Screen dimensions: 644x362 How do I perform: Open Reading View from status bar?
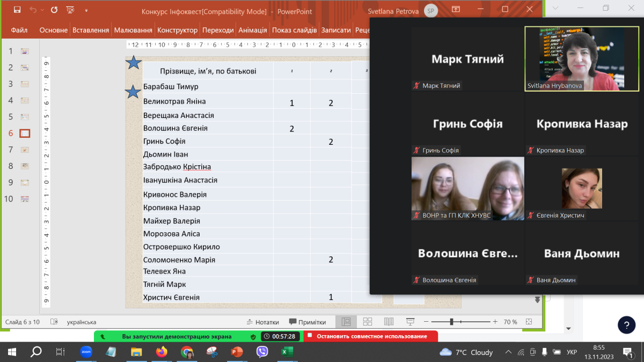tap(389, 322)
